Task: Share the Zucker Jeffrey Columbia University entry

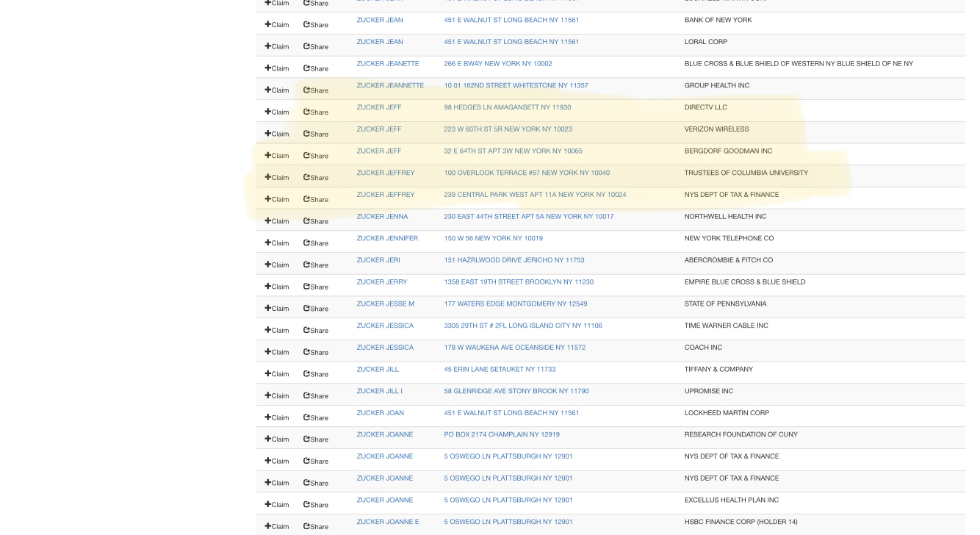Action: (316, 178)
